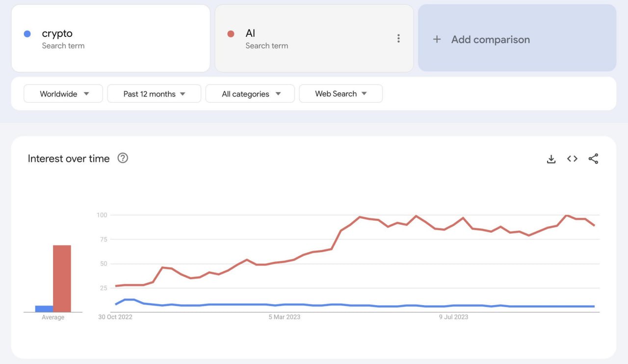The image size is (628, 364).
Task: Click the 5 Mar 2023 axis label
Action: (284, 317)
